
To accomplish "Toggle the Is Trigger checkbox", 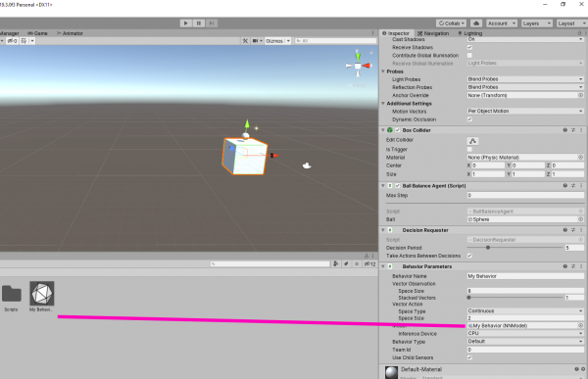I will point(469,149).
